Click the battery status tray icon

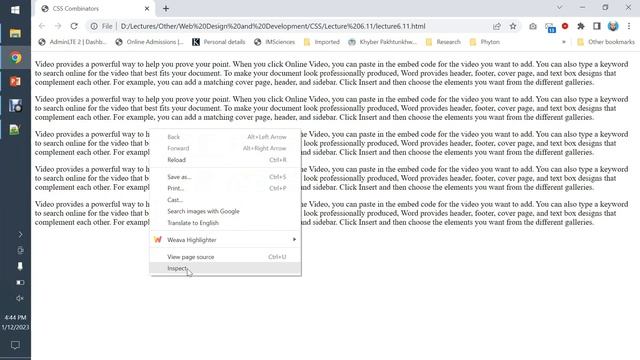[20, 282]
